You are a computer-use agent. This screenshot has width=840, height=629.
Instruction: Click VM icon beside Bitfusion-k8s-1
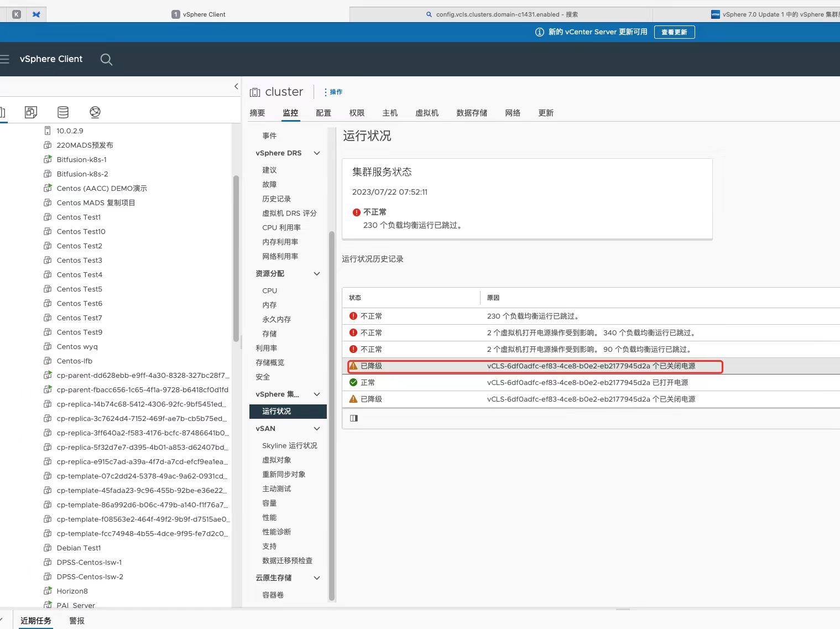[48, 159]
